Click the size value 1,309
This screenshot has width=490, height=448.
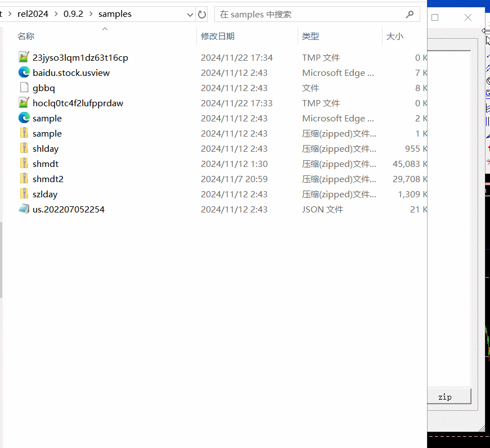click(409, 194)
